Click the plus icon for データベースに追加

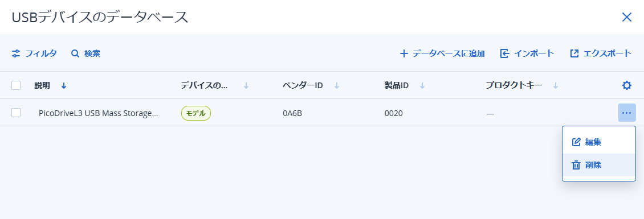point(403,53)
